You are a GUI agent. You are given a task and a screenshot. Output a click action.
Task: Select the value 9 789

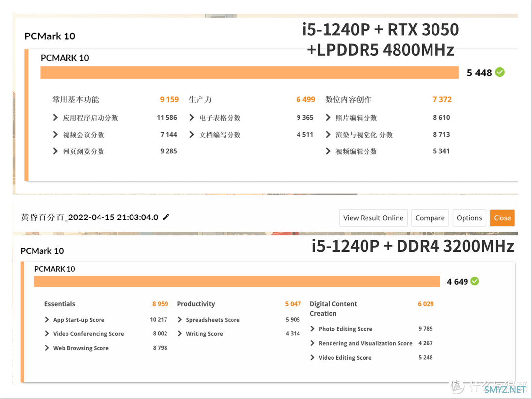tap(426, 328)
